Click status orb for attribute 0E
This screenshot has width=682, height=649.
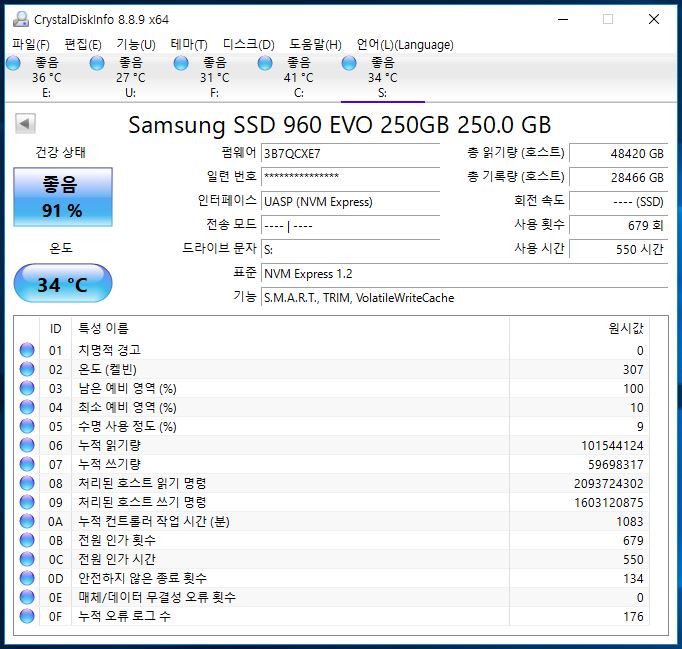[27, 597]
